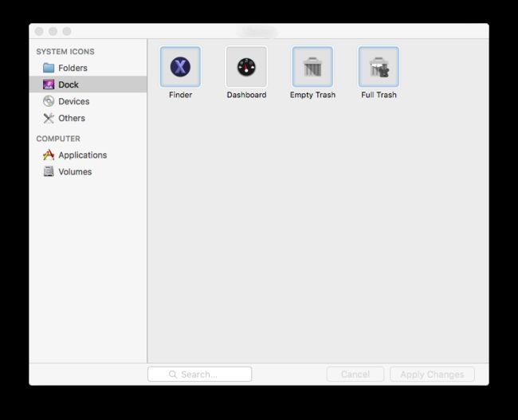The image size is (518, 420).
Task: Click the magnifying glass in Search field
Action: 173,374
